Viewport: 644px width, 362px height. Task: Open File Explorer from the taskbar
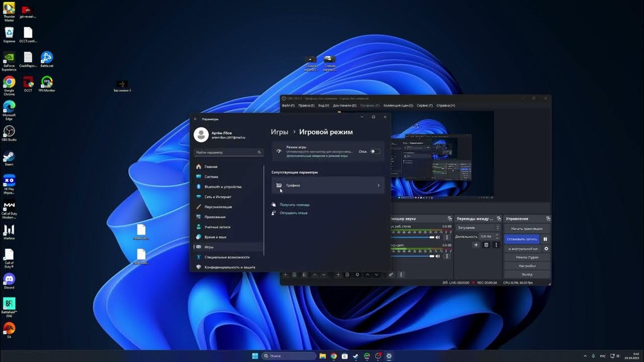(323, 356)
